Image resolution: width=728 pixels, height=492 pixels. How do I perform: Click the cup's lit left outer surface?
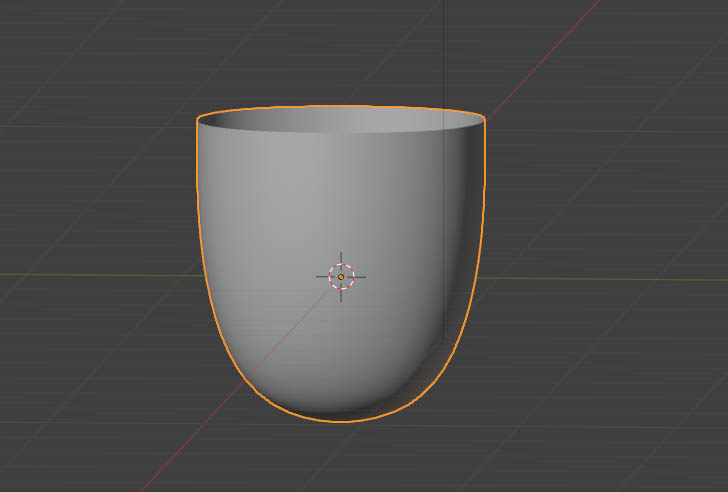[x=270, y=230]
